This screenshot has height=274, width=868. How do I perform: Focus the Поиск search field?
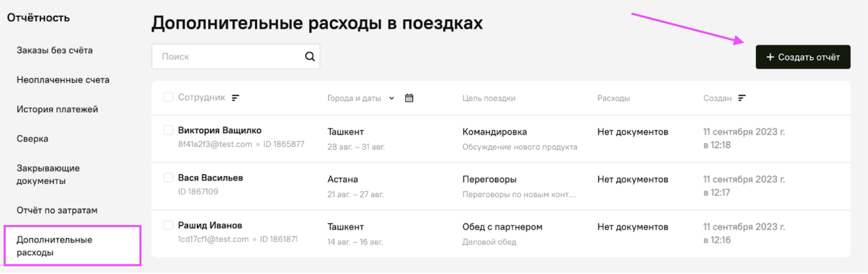tap(227, 56)
